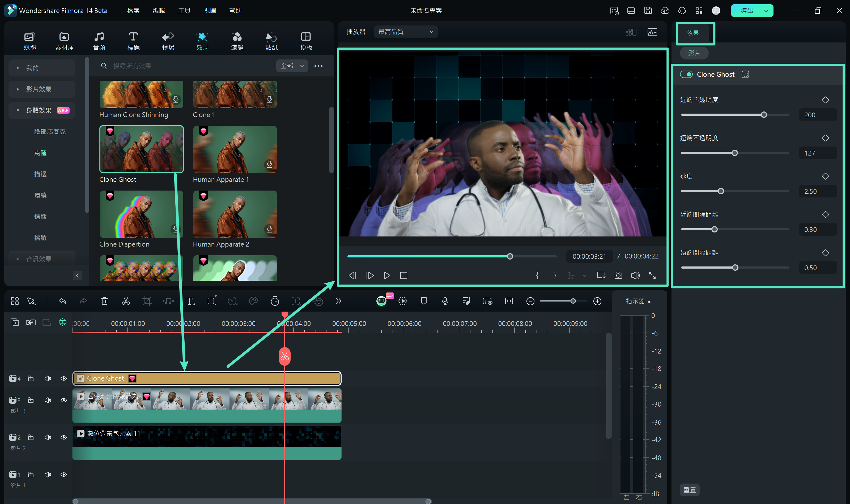
Task: Open the 導出 export dropdown arrow
Action: coord(766,11)
